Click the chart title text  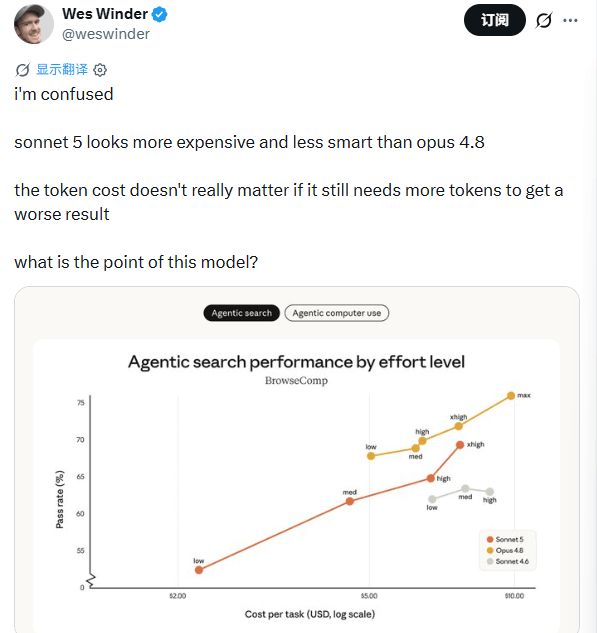(296, 362)
